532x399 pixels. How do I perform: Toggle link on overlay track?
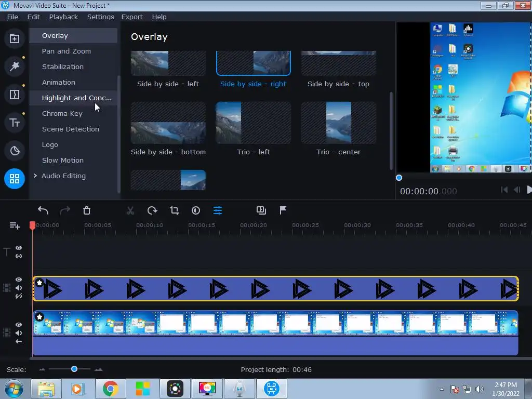point(19,297)
